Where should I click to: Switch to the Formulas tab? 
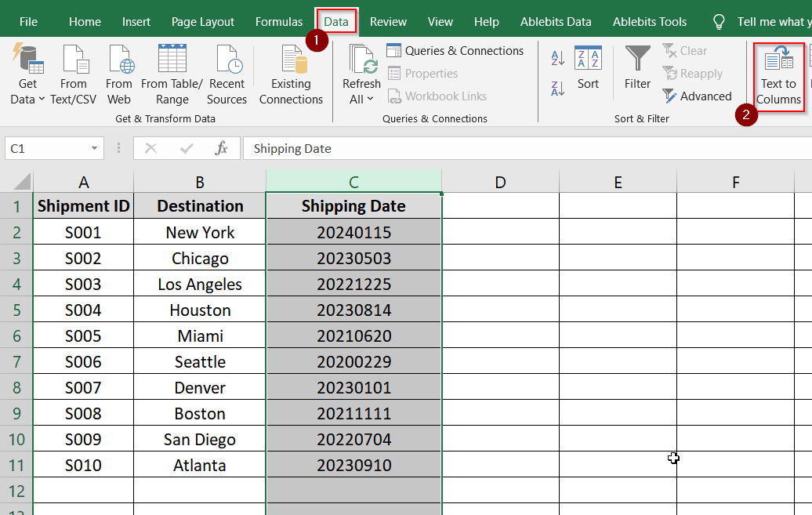pyautogui.click(x=278, y=22)
